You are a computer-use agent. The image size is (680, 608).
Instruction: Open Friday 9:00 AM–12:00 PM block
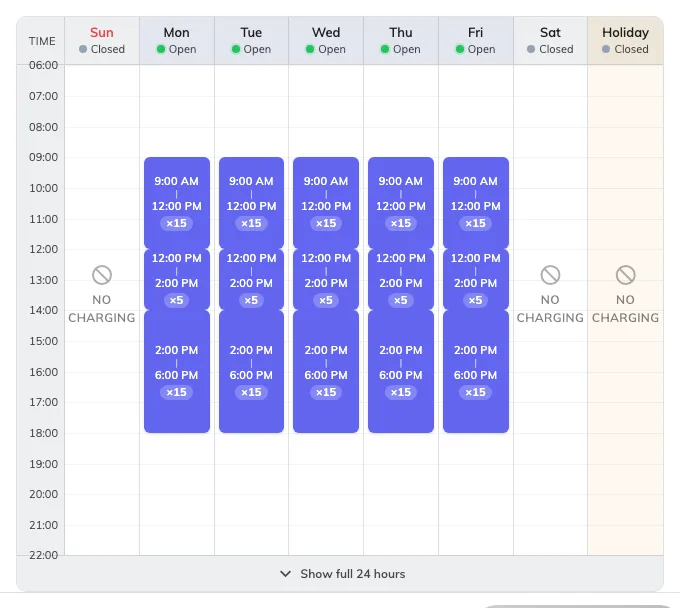point(476,203)
